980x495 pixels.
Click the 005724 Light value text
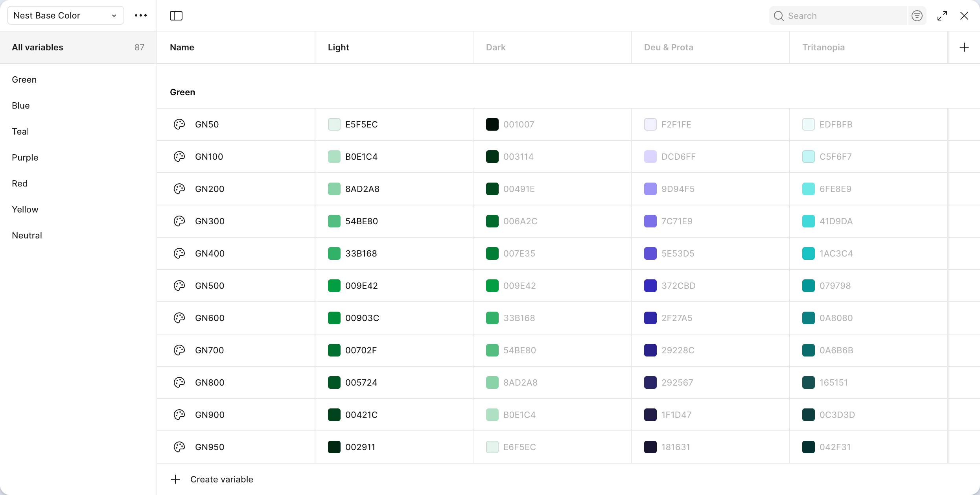coord(361,382)
